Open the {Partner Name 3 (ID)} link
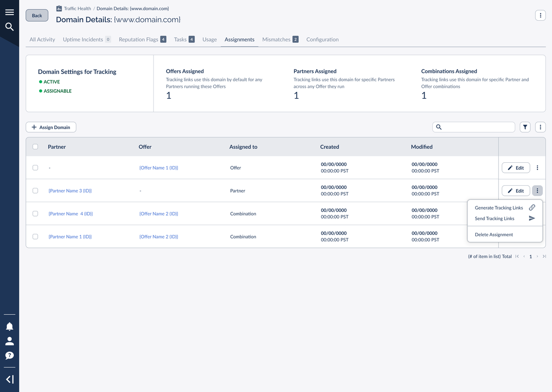The width and height of the screenshot is (552, 392). tap(70, 191)
